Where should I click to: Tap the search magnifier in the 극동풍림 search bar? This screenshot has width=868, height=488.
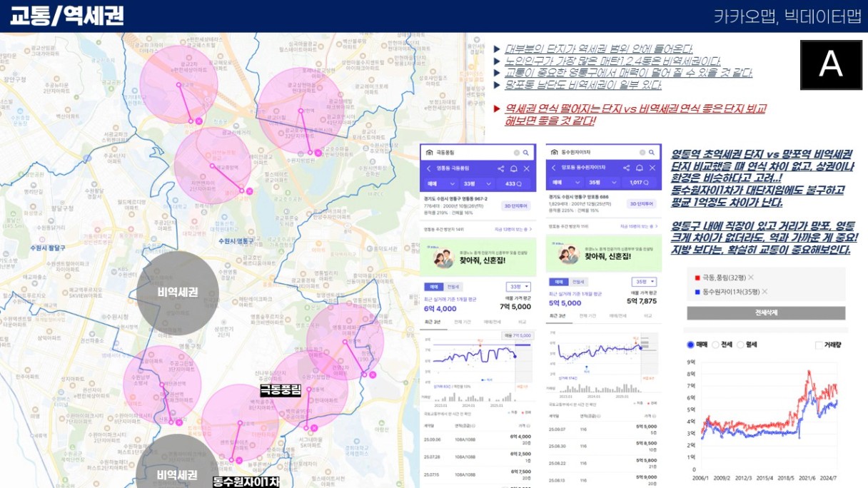click(x=525, y=153)
